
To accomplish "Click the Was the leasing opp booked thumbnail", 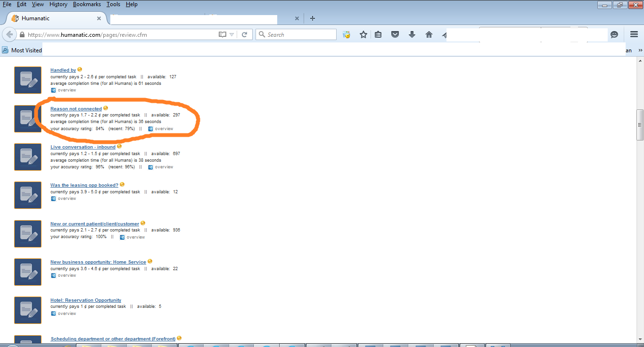I will 28,195.
